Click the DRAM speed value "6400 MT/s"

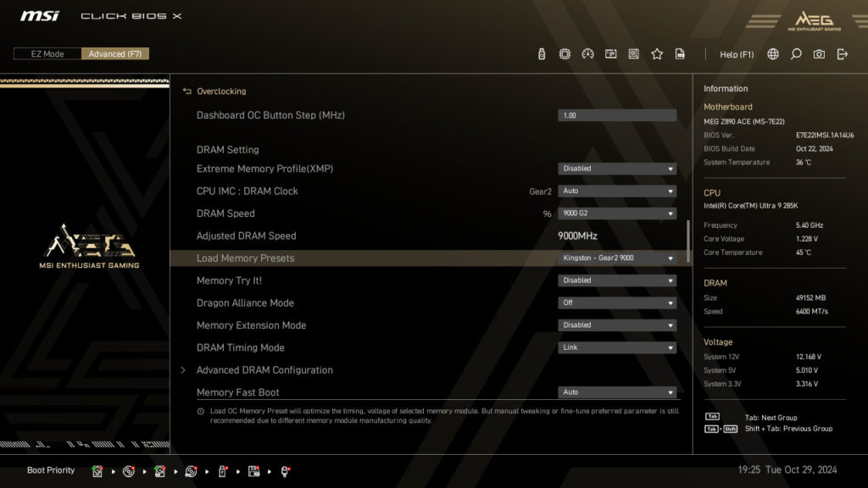(812, 312)
